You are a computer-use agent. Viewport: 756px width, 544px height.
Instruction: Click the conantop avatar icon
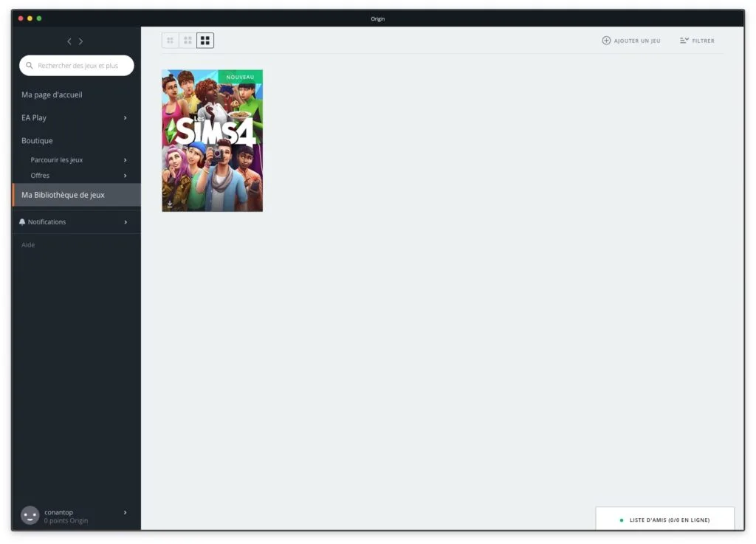tap(30, 515)
